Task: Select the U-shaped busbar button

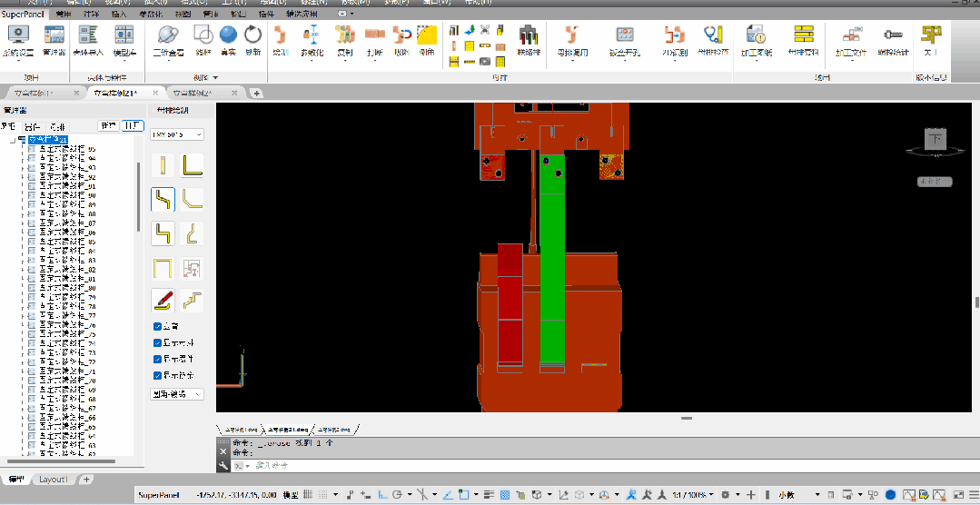Action: 163,267
